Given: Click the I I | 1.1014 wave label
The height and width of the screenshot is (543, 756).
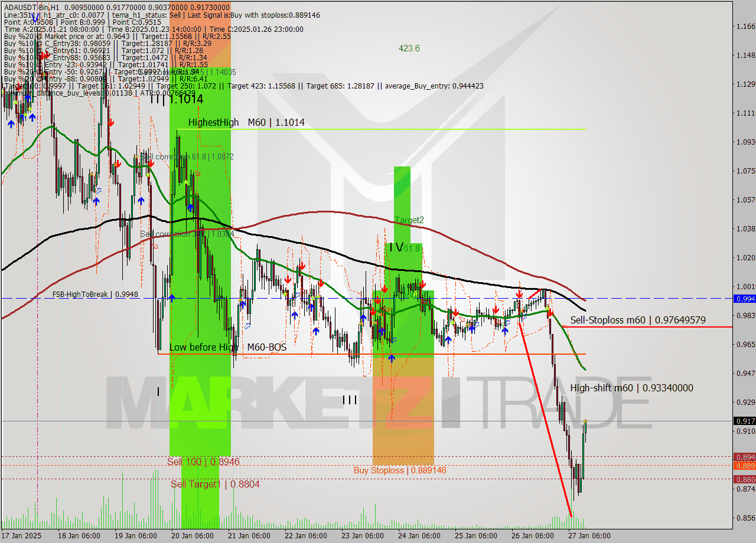Looking at the screenshot, I should [177, 99].
